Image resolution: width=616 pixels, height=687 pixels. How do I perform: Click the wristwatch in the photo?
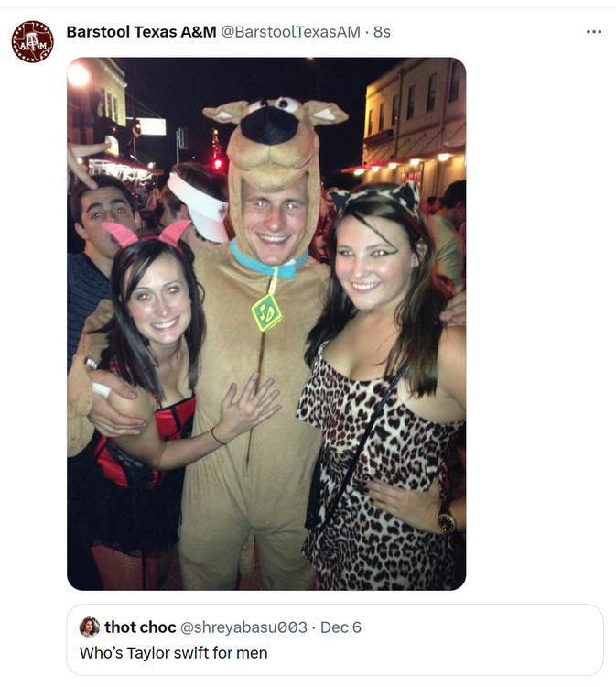coord(446,520)
